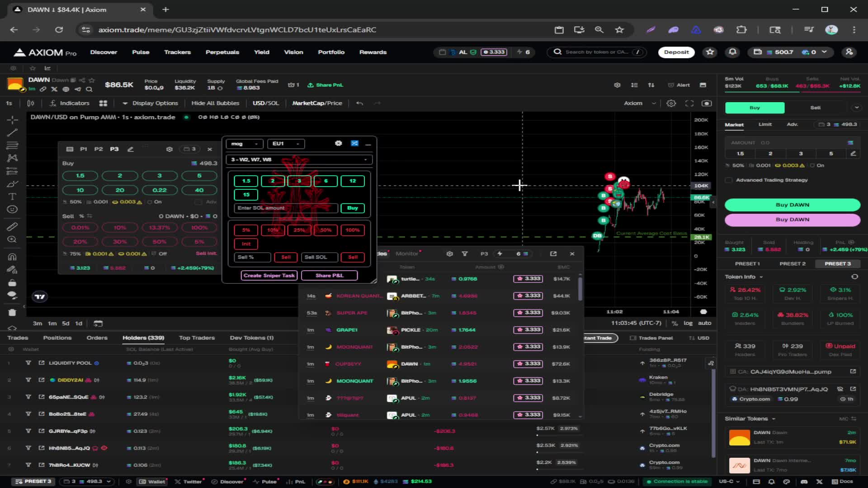Switch to Top Traders tab
This screenshot has height=488, width=868.
coord(197,338)
